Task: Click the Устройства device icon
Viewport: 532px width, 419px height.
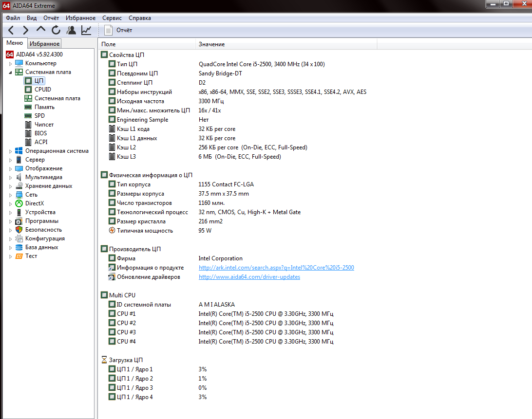Action: pos(19,212)
